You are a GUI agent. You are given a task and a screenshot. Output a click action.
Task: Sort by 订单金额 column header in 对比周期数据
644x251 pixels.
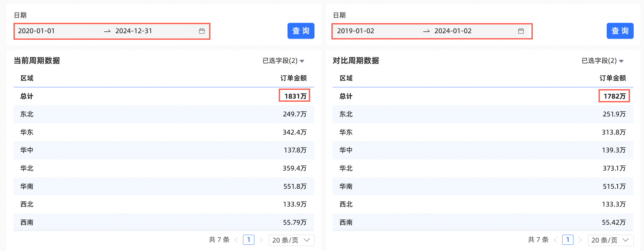pos(613,78)
